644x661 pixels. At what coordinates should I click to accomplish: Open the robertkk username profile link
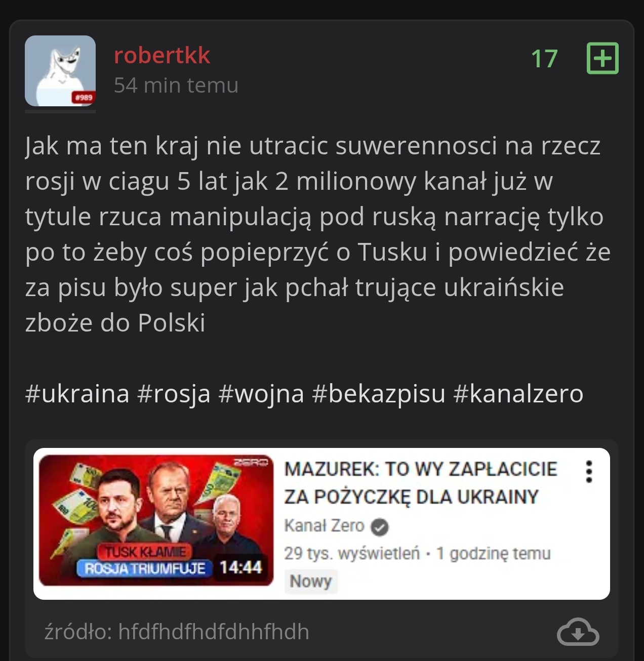pyautogui.click(x=162, y=55)
